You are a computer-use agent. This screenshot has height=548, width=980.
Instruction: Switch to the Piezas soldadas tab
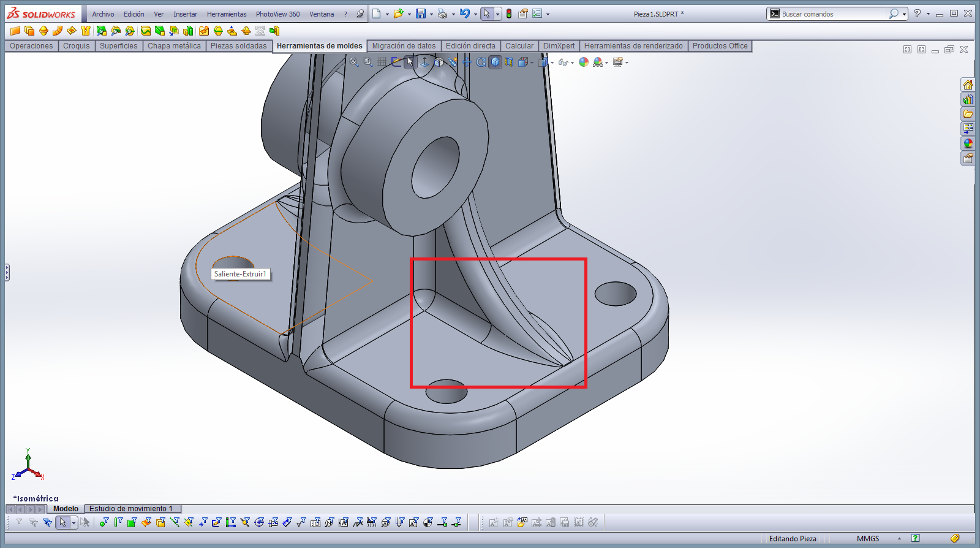click(x=239, y=46)
